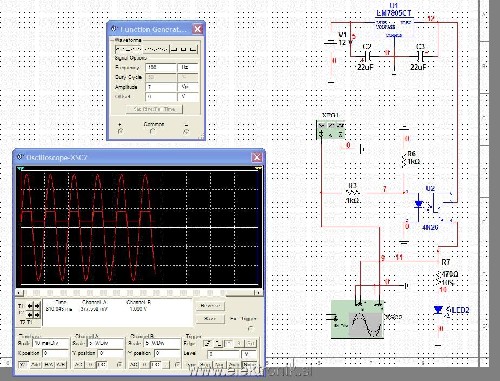Enable the Ext. Trigger radio button
Viewport: 500px width, 381px height.
(x=250, y=328)
